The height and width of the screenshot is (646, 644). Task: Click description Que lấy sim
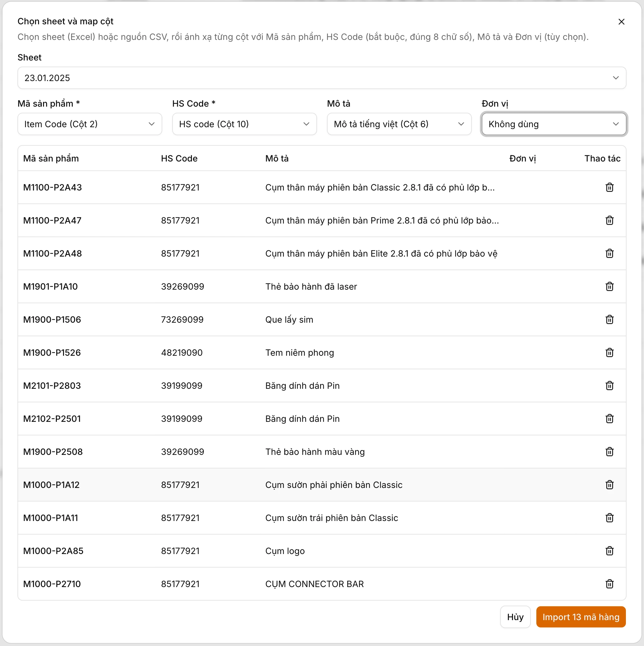click(x=289, y=320)
